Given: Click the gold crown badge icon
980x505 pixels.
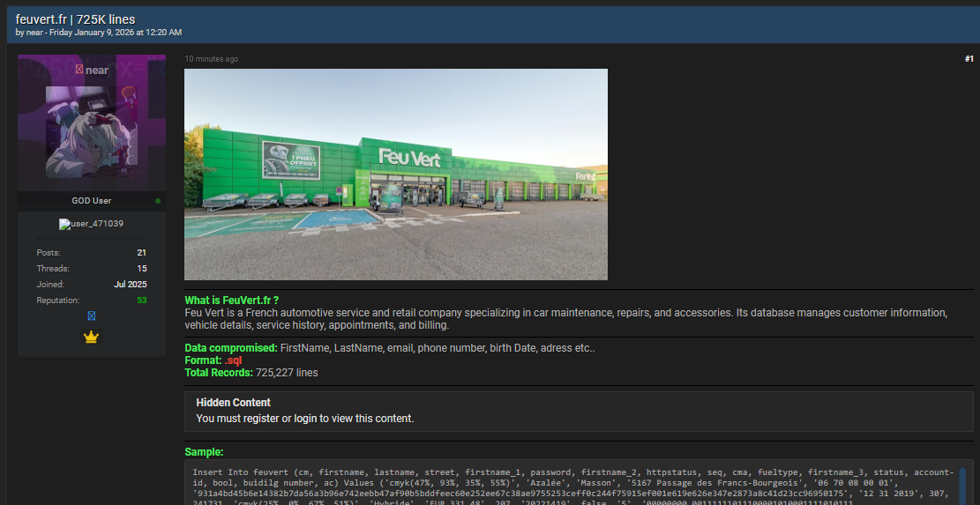Looking at the screenshot, I should click(91, 337).
